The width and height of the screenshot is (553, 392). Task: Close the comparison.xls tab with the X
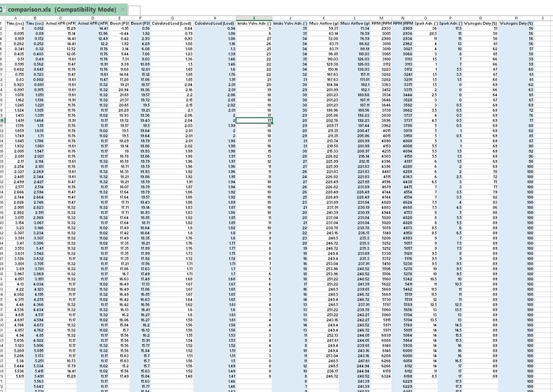click(x=122, y=10)
